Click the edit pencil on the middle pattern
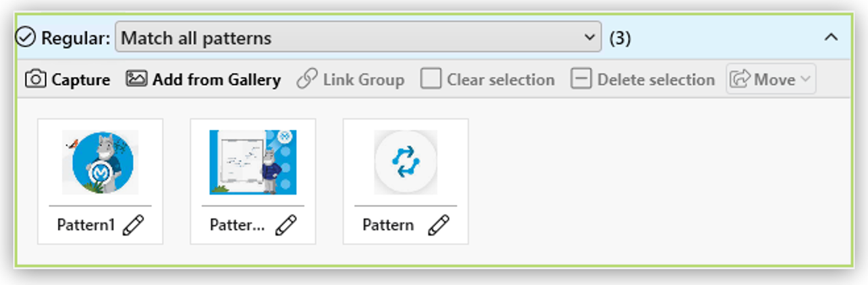Viewport: 868px width, 285px height. point(286,226)
